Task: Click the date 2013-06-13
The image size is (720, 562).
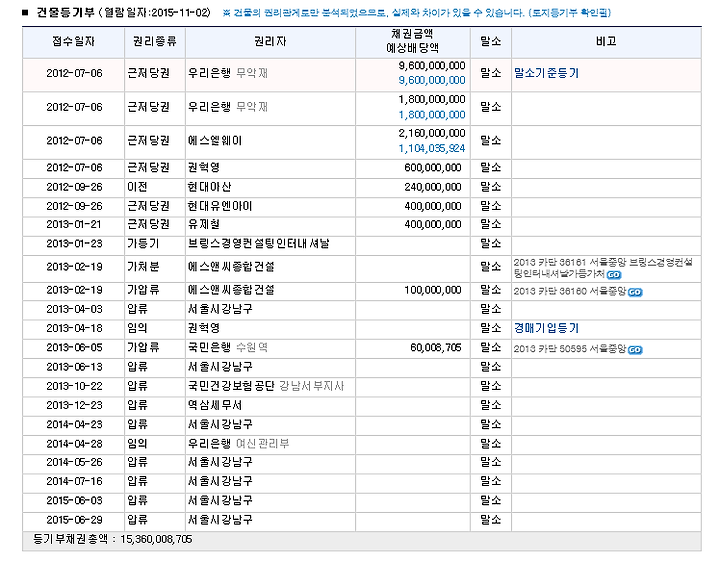Action: click(x=74, y=367)
